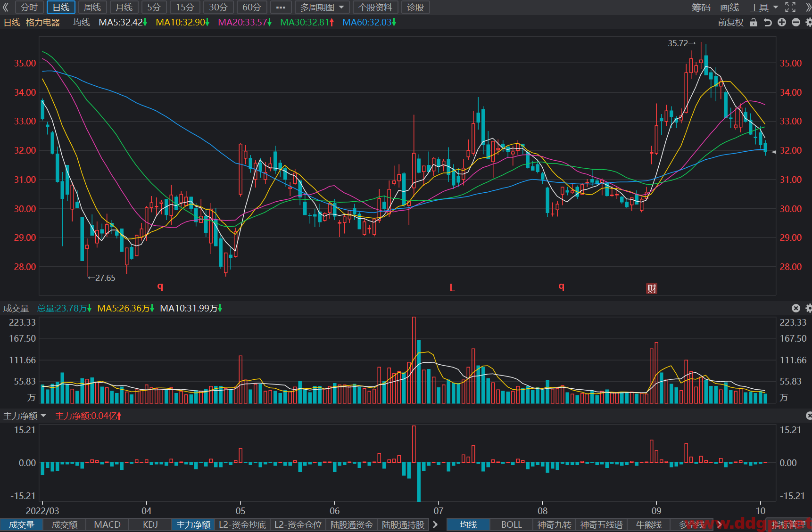Select 成交量 sub-indicator tab

click(22, 524)
